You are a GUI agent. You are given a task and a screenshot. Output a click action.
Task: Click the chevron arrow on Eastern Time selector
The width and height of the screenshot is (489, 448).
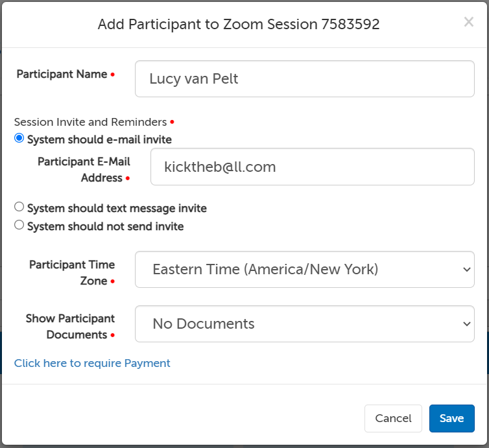pyautogui.click(x=466, y=270)
